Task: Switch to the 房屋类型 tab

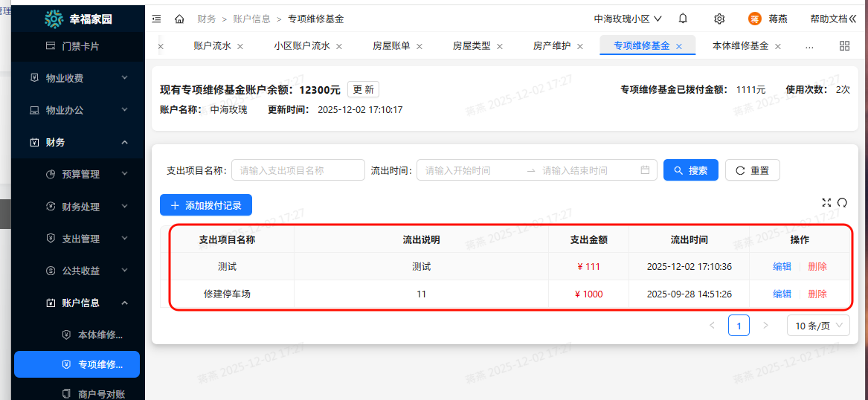Action: point(472,46)
